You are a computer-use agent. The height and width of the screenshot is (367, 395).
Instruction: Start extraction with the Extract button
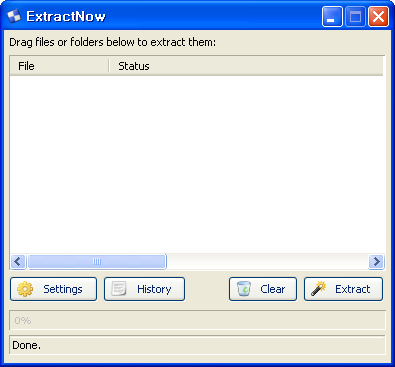point(343,289)
